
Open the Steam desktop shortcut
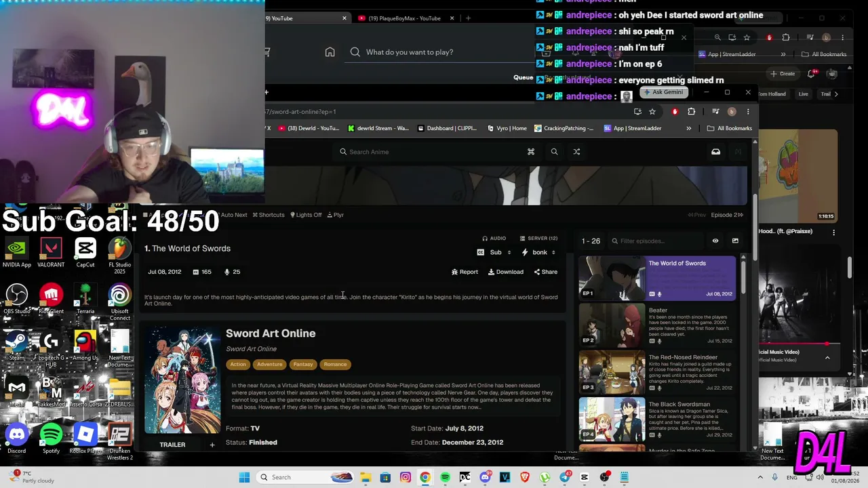pos(17,344)
